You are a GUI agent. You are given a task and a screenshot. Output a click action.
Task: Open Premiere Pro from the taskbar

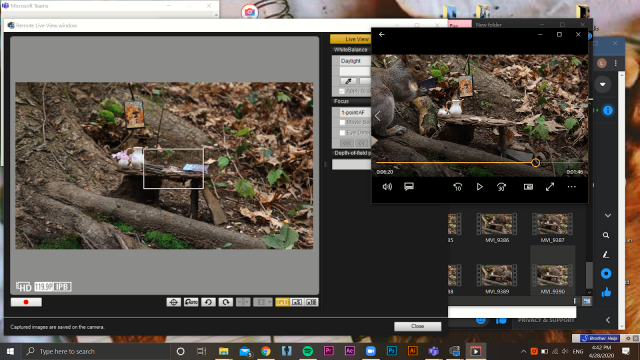329,351
